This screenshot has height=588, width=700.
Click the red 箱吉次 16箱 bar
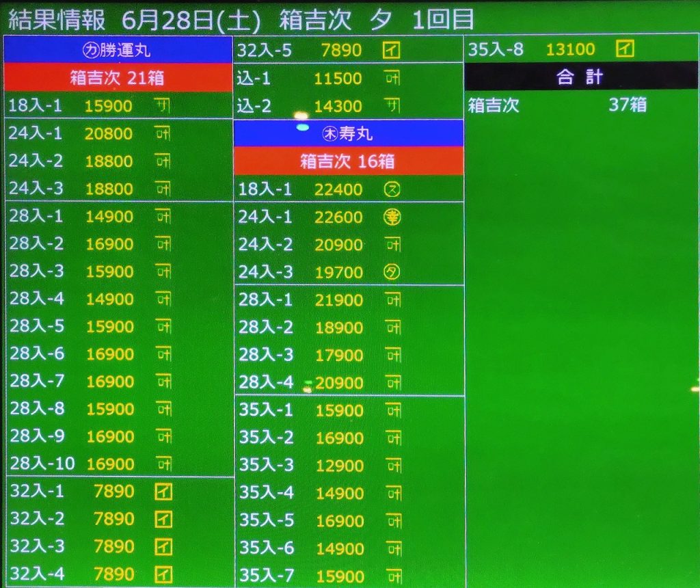click(x=348, y=161)
